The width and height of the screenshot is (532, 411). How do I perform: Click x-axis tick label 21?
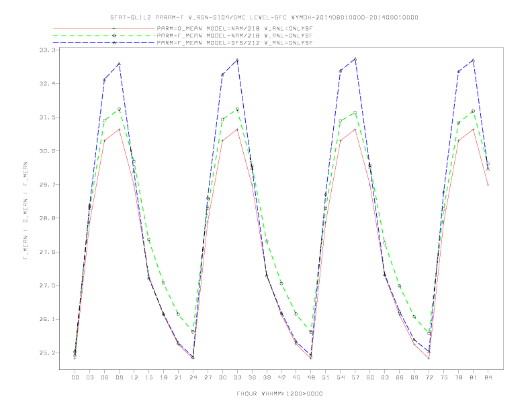(178, 377)
